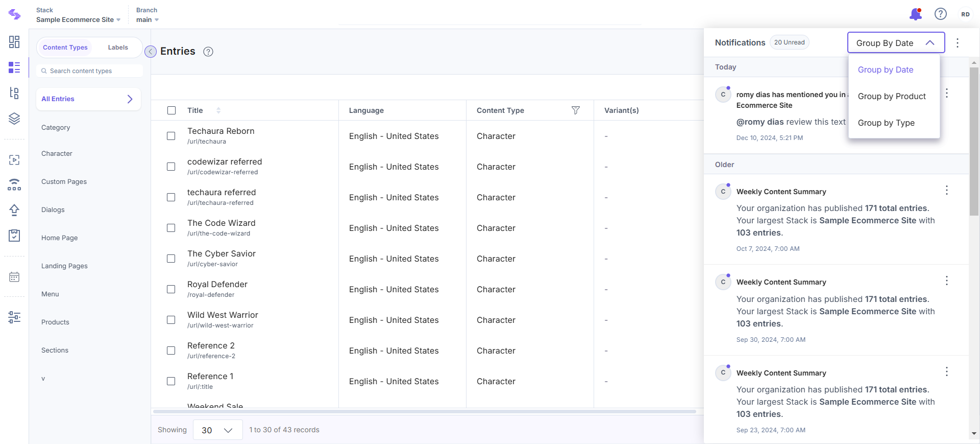The width and height of the screenshot is (980, 444).
Task: Check the codewizar referred entry checkbox
Action: pos(171,167)
